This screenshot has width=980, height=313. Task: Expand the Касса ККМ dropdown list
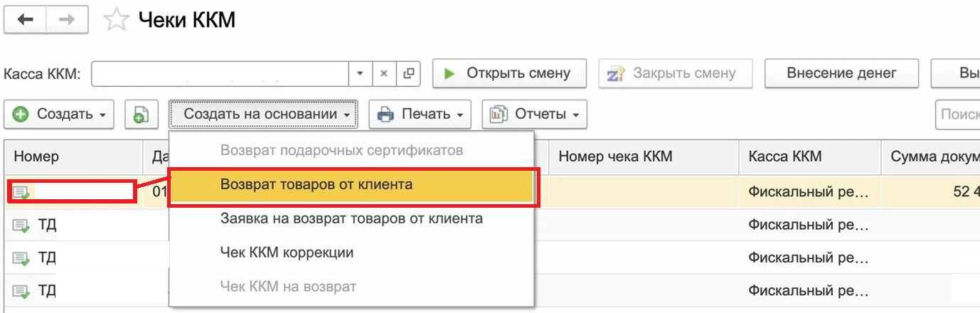tap(360, 73)
